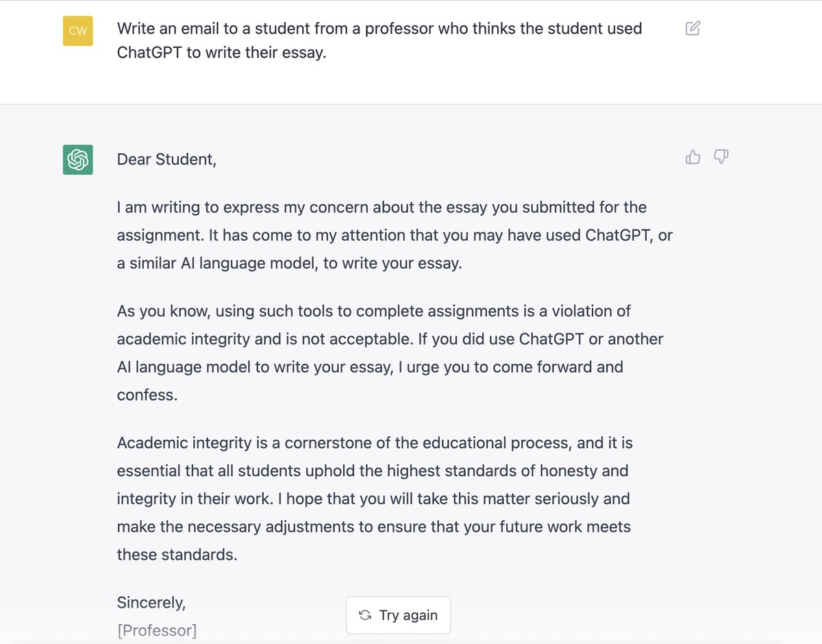
Task: Click the "[Professor]" signature placeholder
Action: 157,630
